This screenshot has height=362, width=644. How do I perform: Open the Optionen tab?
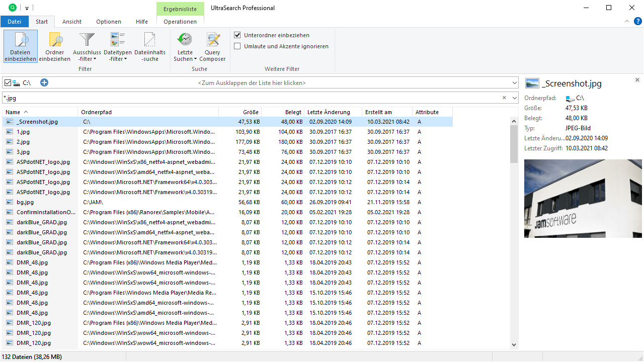[x=109, y=22]
